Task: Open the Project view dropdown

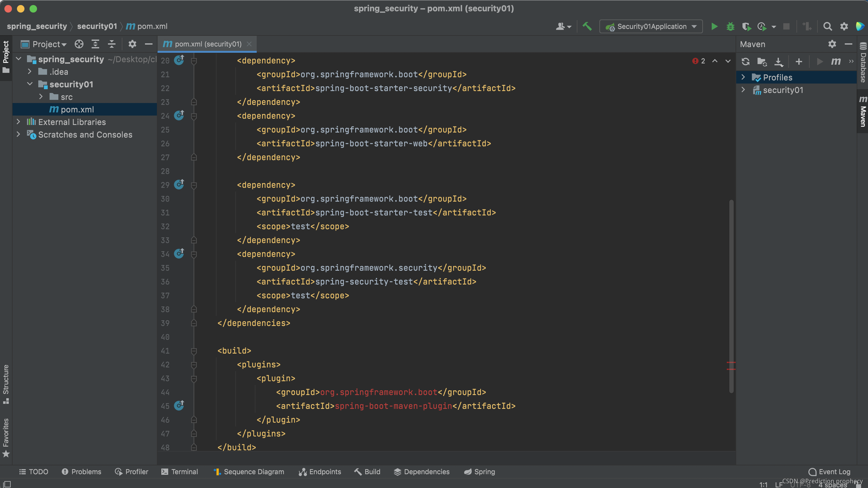Action: (44, 44)
